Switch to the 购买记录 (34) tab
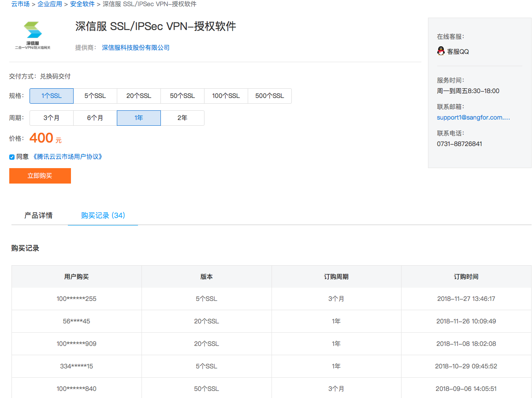532x398 pixels. point(103,215)
